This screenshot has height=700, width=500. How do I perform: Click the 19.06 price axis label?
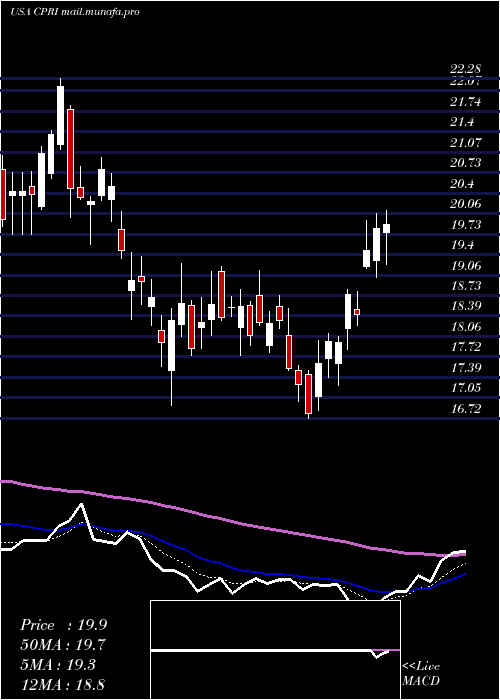[x=466, y=266]
